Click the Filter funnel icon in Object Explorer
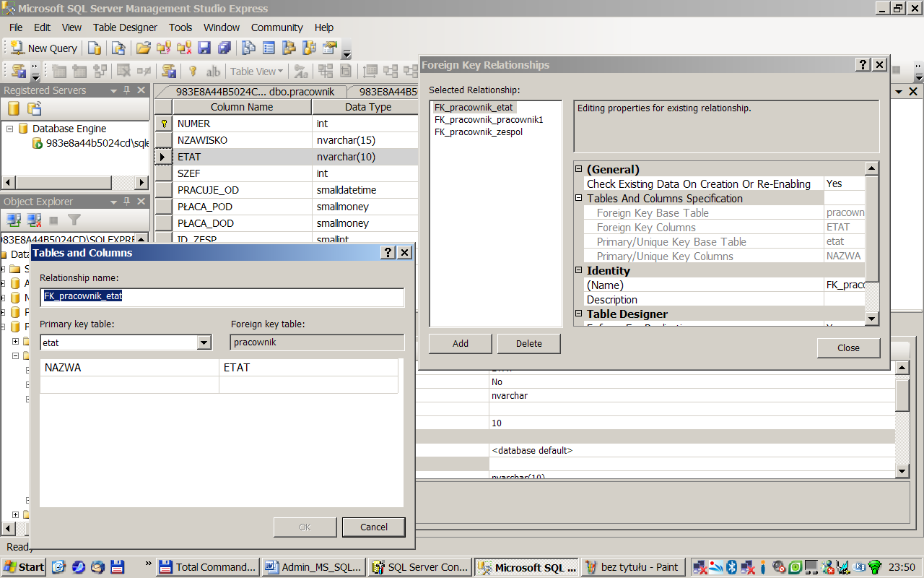 (74, 220)
